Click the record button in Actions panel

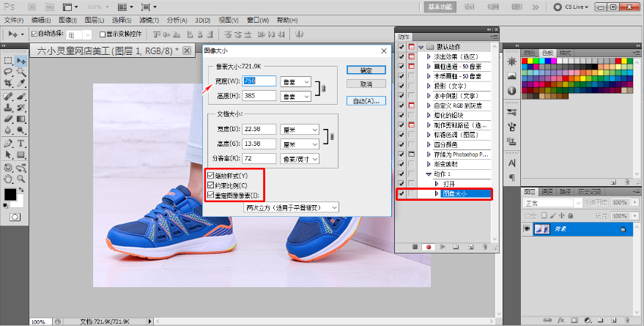tap(429, 248)
